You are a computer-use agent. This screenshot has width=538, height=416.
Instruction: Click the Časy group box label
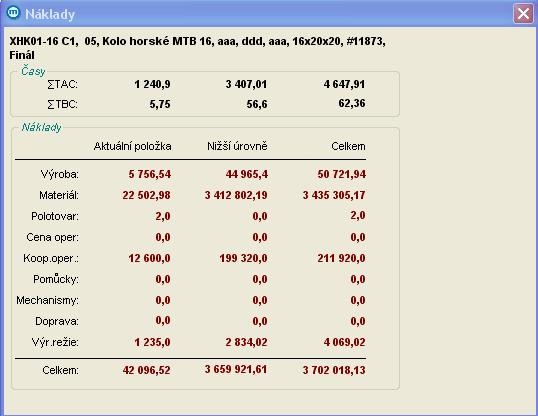click(33, 71)
